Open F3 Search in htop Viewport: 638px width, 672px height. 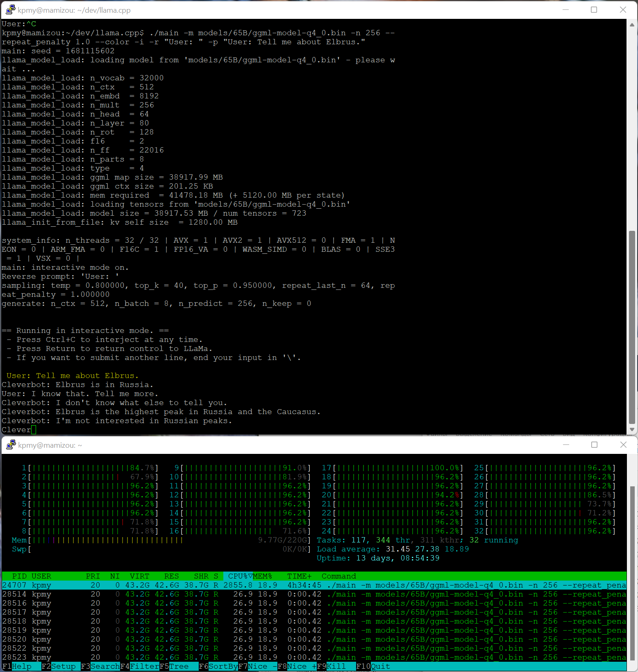pos(100,666)
